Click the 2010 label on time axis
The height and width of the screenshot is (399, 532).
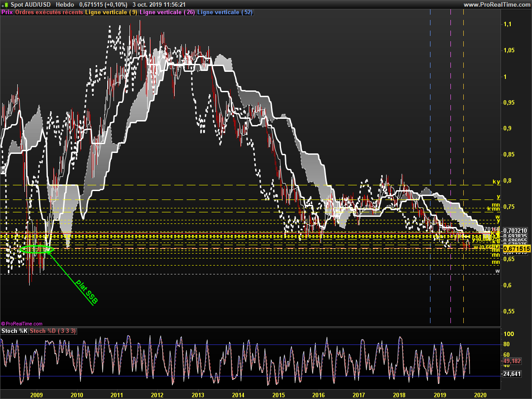(x=77, y=395)
